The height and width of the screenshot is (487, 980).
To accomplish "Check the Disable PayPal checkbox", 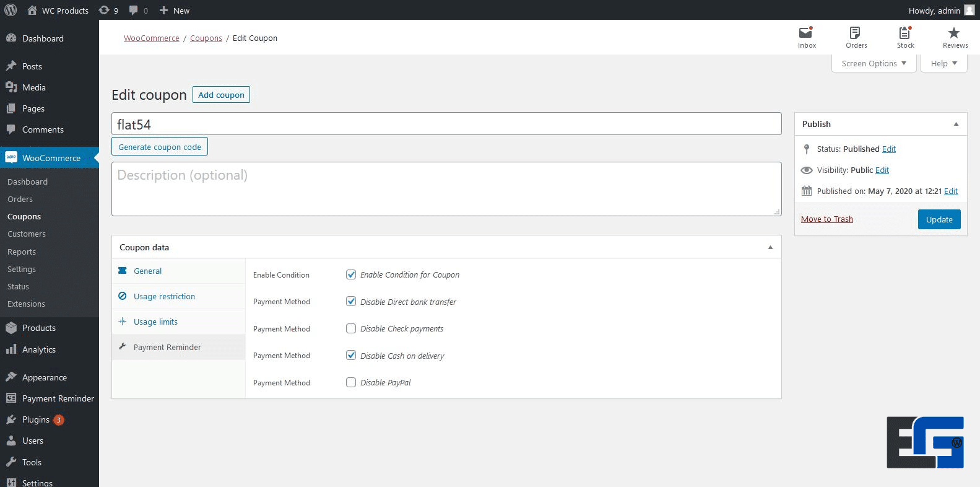I will pos(351,382).
